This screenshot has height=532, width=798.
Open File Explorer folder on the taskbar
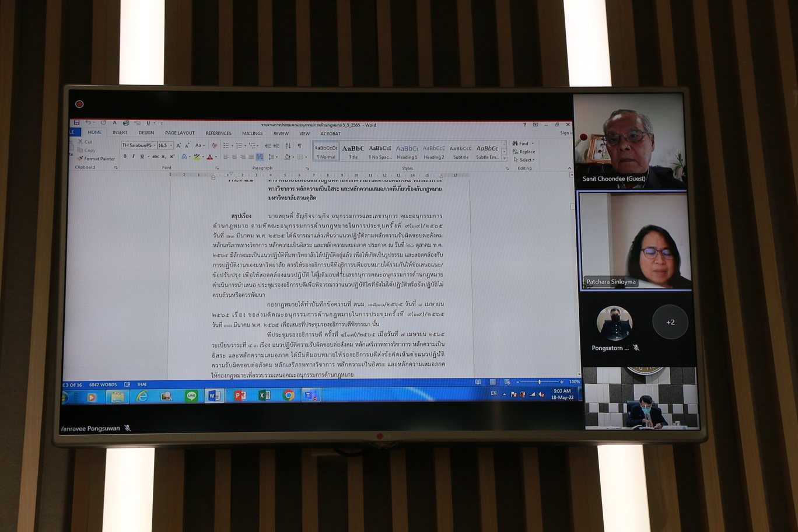pyautogui.click(x=117, y=397)
